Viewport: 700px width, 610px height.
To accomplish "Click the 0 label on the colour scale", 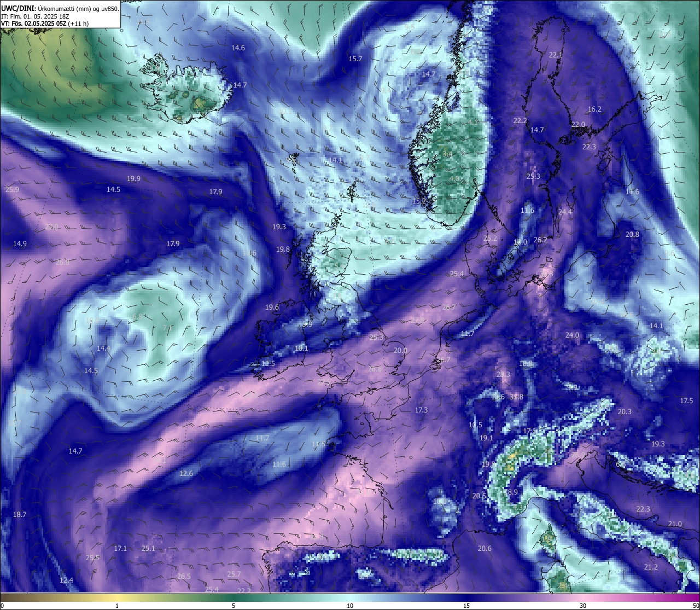I will pyautogui.click(x=2, y=606).
